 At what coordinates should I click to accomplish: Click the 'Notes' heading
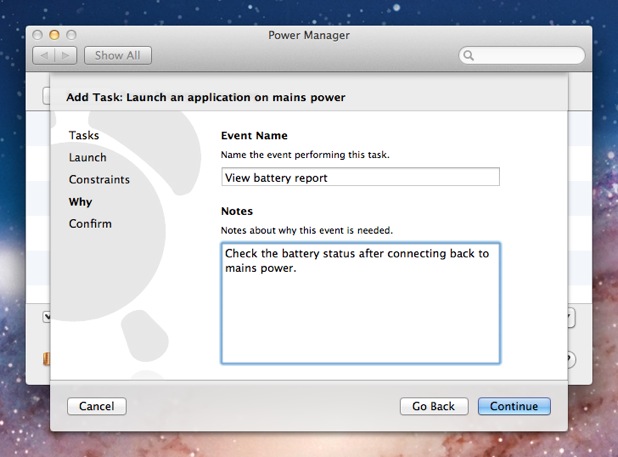tap(237, 211)
